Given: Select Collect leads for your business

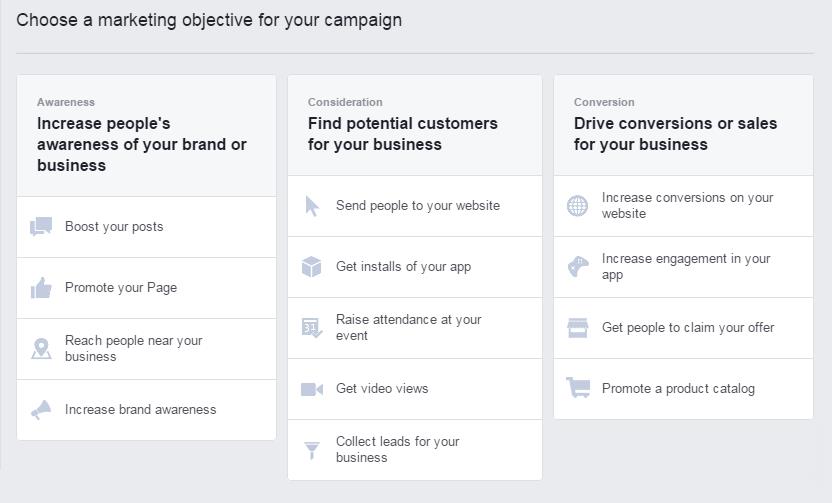Looking at the screenshot, I should 415,450.
